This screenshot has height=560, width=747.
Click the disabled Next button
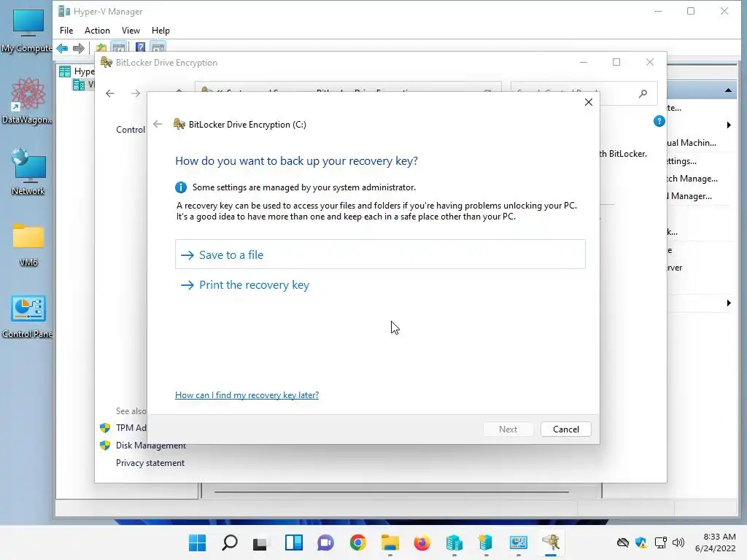click(508, 429)
